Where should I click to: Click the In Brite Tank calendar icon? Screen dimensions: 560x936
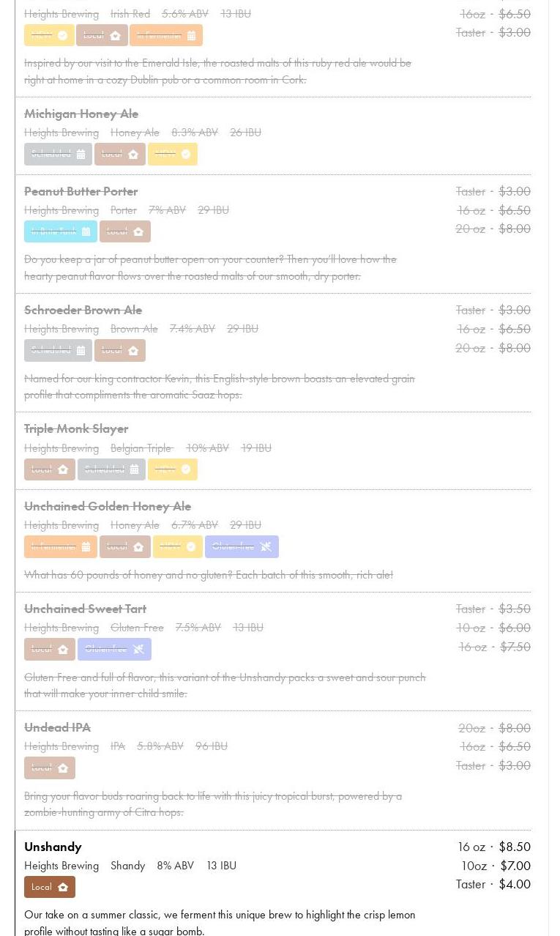point(86,231)
